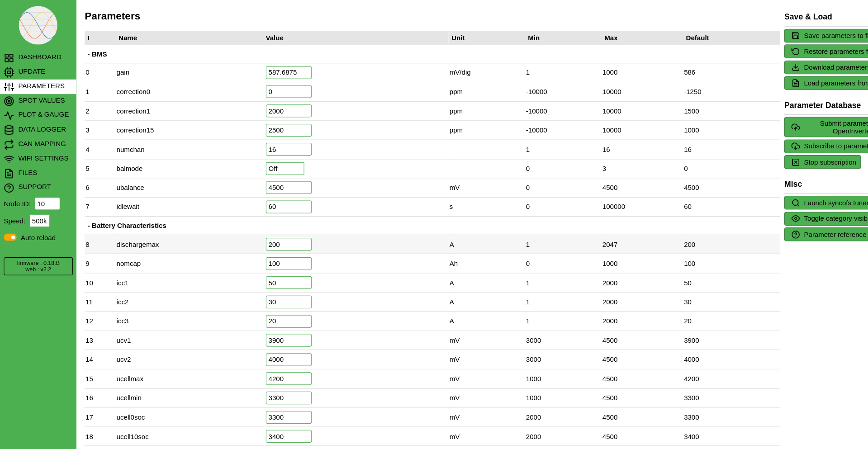
Task: Toggle category visibility with eye button
Action: pyautogui.click(x=827, y=219)
